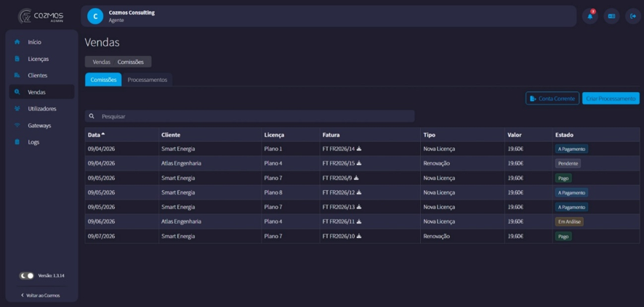This screenshot has width=644, height=307.
Task: Click the Em Análise status badge
Action: [569, 221]
